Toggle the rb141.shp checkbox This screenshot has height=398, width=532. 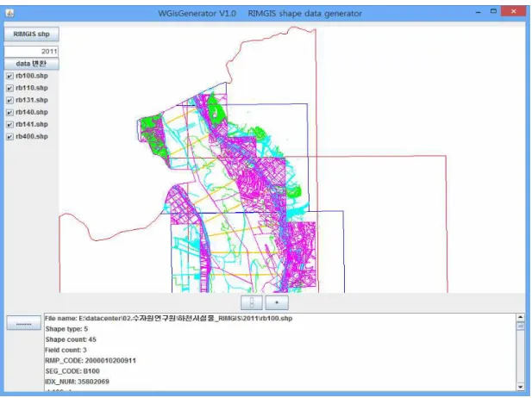point(9,124)
